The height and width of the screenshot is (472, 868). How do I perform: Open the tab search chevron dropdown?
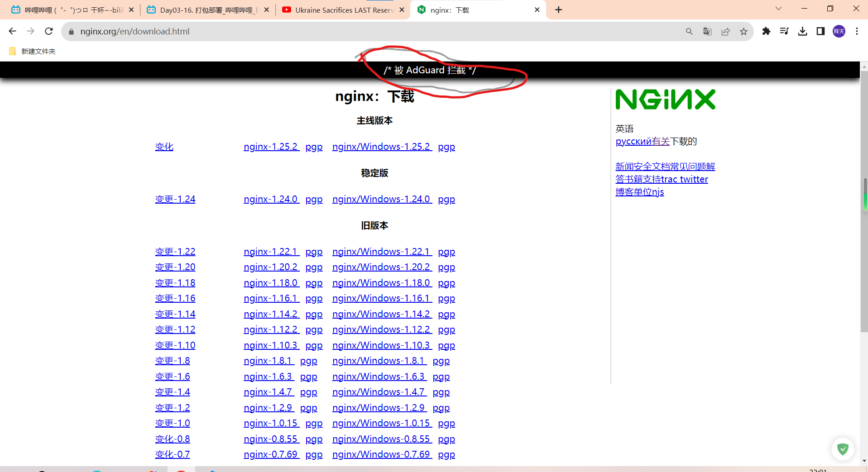(x=778, y=9)
